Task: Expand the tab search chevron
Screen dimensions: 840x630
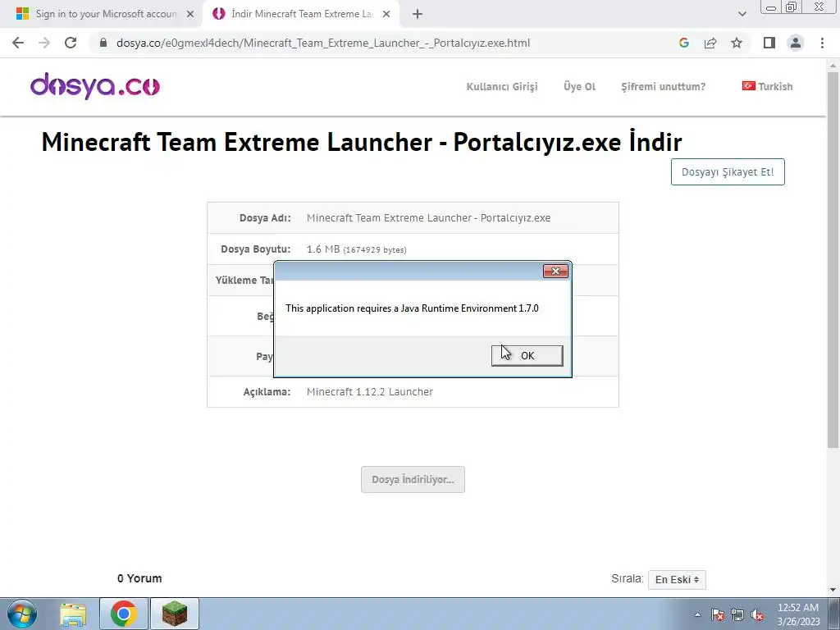Action: pyautogui.click(x=742, y=14)
